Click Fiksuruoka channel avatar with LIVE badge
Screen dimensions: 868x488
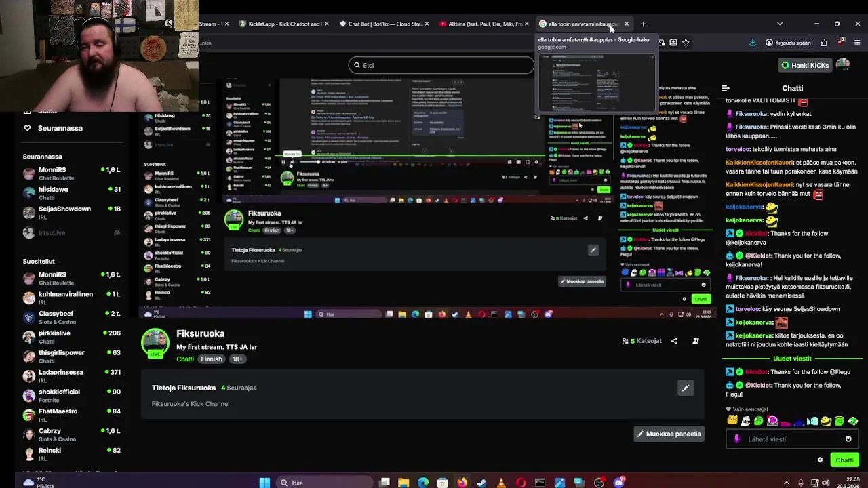(x=155, y=343)
